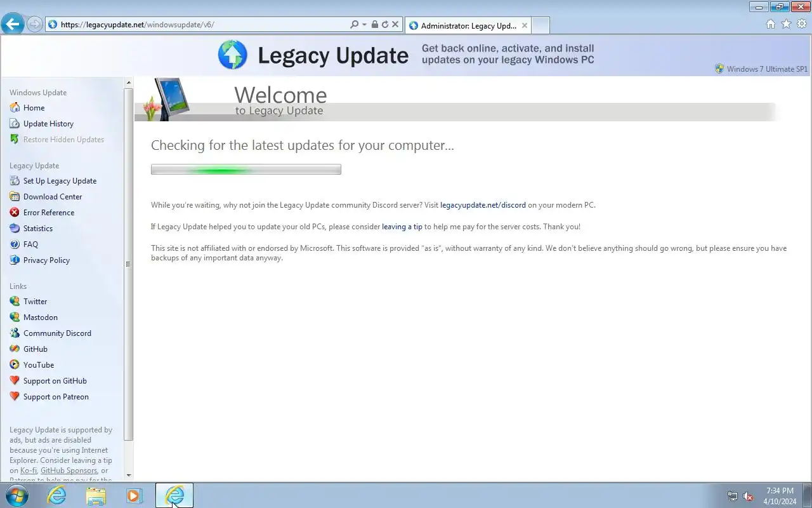Click the update checking progress bar
Screen dimensions: 812x508
pyautogui.click(x=246, y=170)
